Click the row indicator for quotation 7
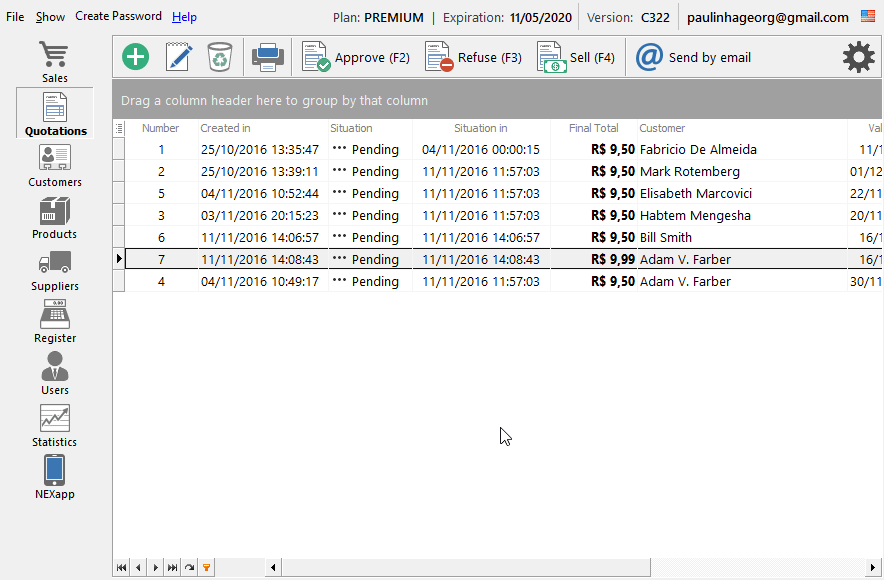884x580 pixels. (x=119, y=259)
